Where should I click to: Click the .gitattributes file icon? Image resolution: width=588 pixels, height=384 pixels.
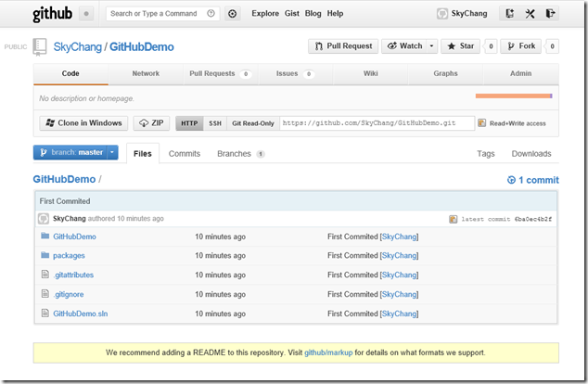point(45,275)
